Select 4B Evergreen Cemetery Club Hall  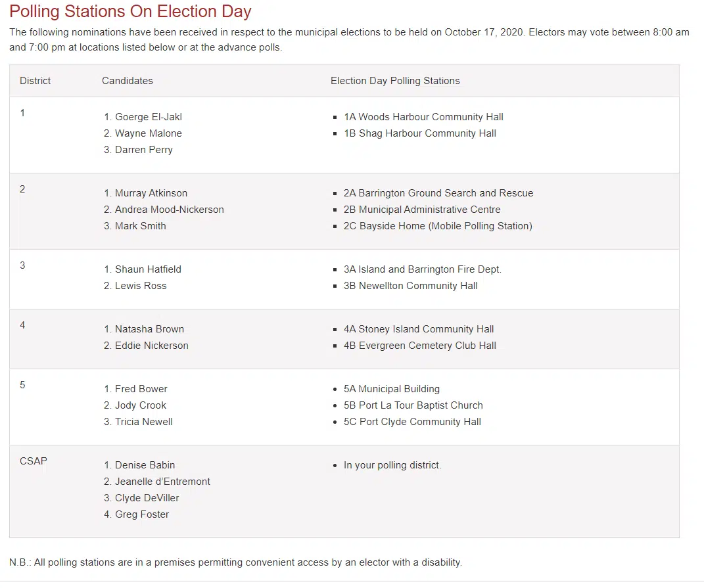coord(419,346)
